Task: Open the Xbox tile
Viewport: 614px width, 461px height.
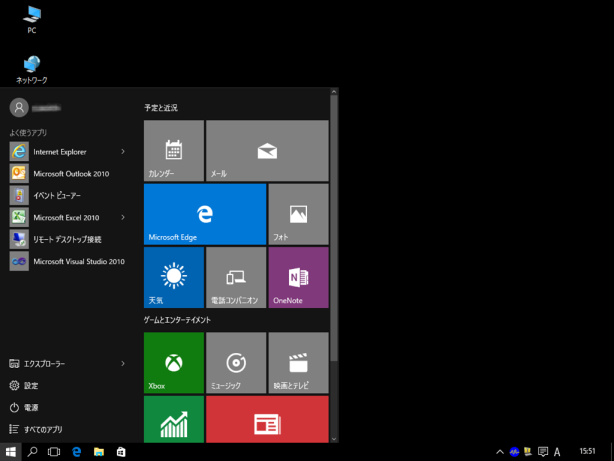Action: tap(174, 363)
